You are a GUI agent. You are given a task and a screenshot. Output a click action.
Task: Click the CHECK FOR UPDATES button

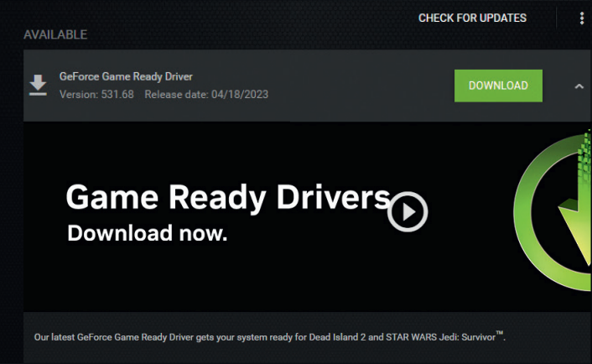tap(472, 18)
